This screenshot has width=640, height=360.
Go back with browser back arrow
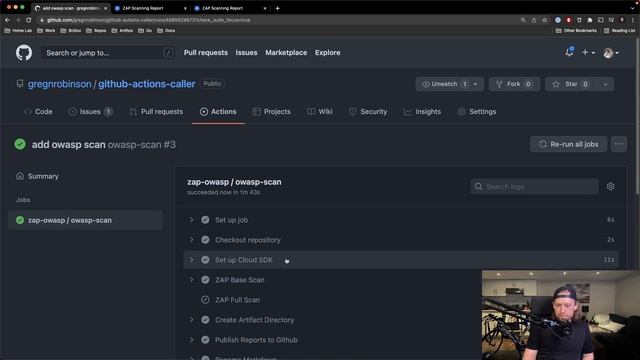click(x=7, y=20)
